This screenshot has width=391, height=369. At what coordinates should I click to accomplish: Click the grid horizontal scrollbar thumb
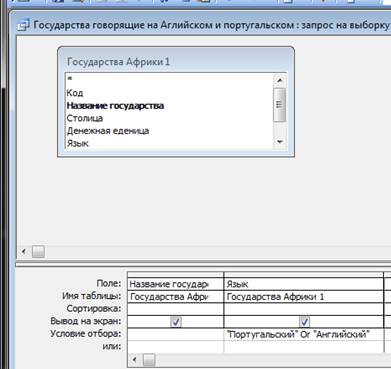[x=149, y=360]
